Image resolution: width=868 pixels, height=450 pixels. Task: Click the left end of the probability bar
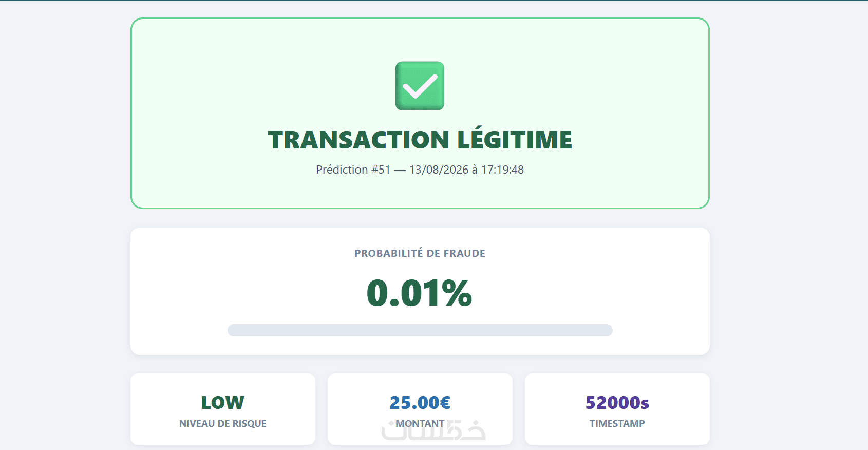[x=234, y=330]
